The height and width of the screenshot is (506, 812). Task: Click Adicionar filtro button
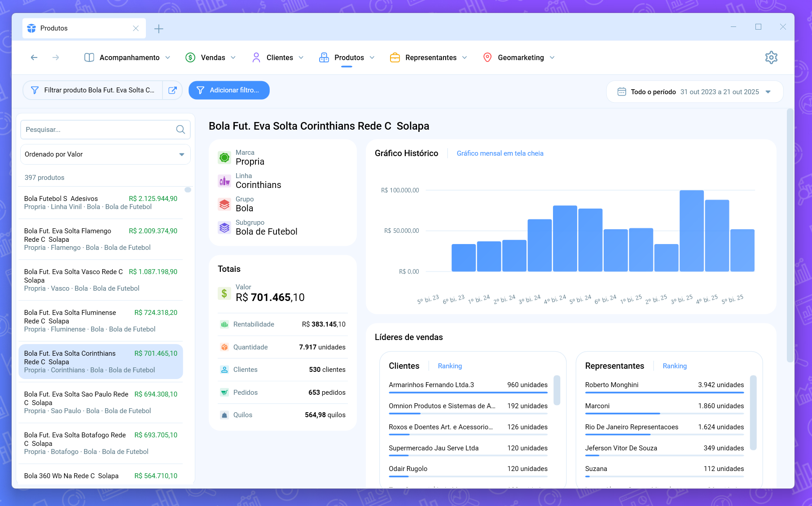pyautogui.click(x=229, y=90)
